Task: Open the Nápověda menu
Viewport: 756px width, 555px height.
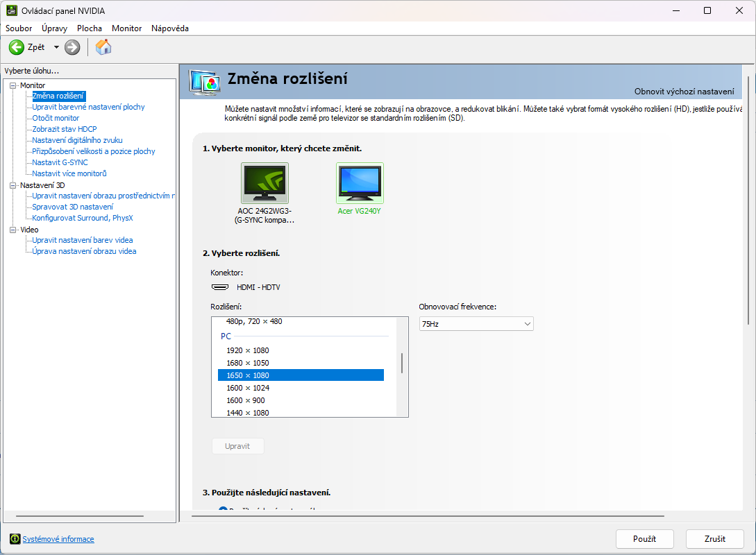Action: click(x=170, y=28)
